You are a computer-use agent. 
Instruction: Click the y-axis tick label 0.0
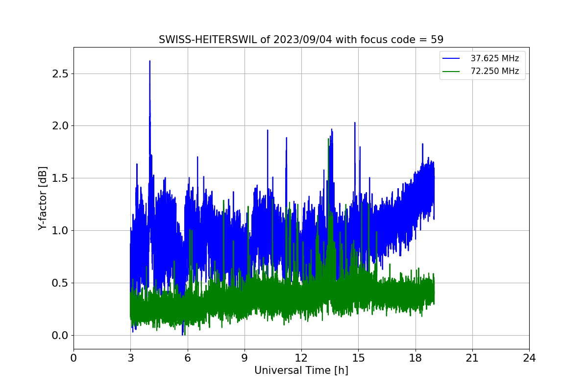point(60,336)
